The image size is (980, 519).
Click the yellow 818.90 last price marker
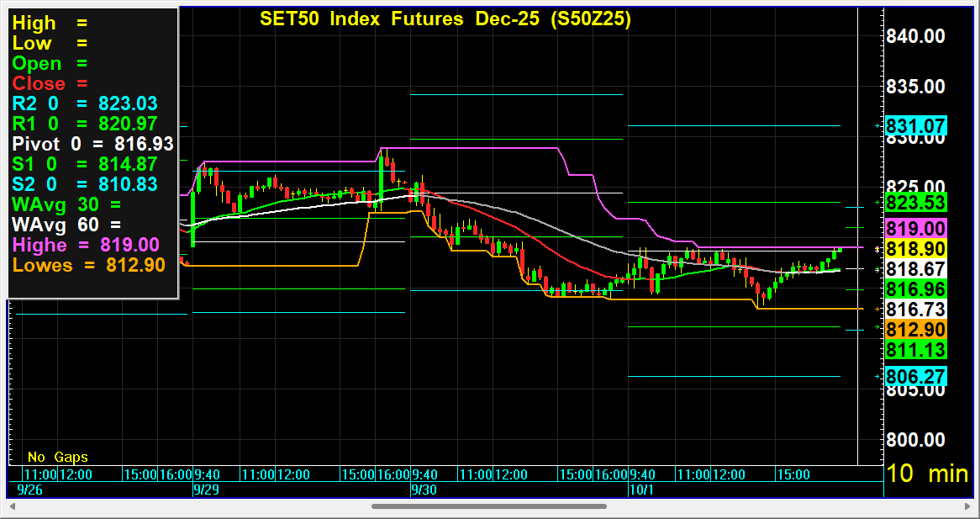[x=915, y=249]
